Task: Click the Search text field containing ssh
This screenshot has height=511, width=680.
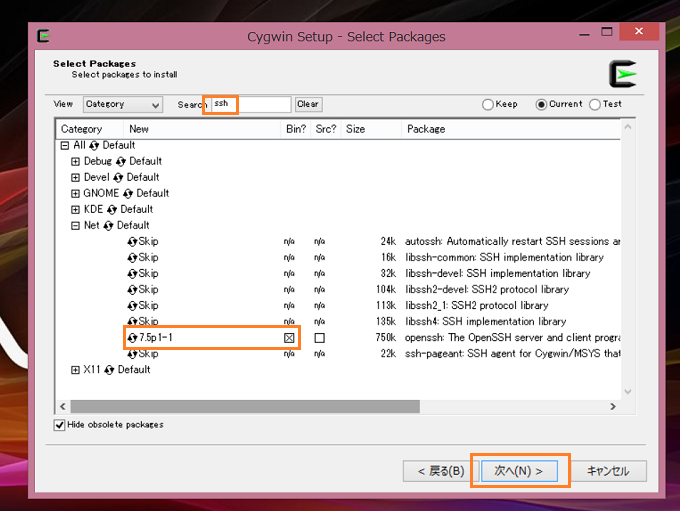Action: 249,104
